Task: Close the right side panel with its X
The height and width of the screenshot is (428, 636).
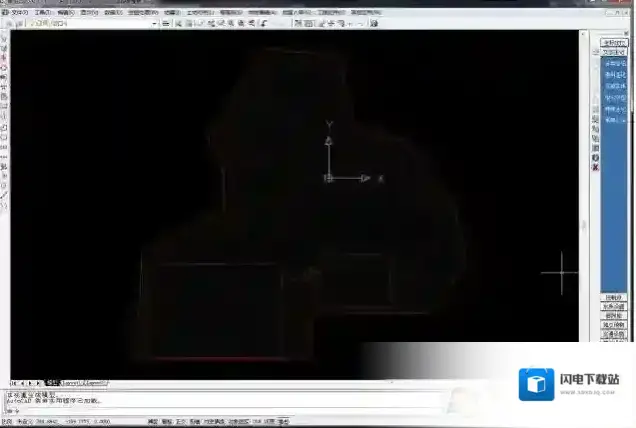Action: [x=627, y=32]
